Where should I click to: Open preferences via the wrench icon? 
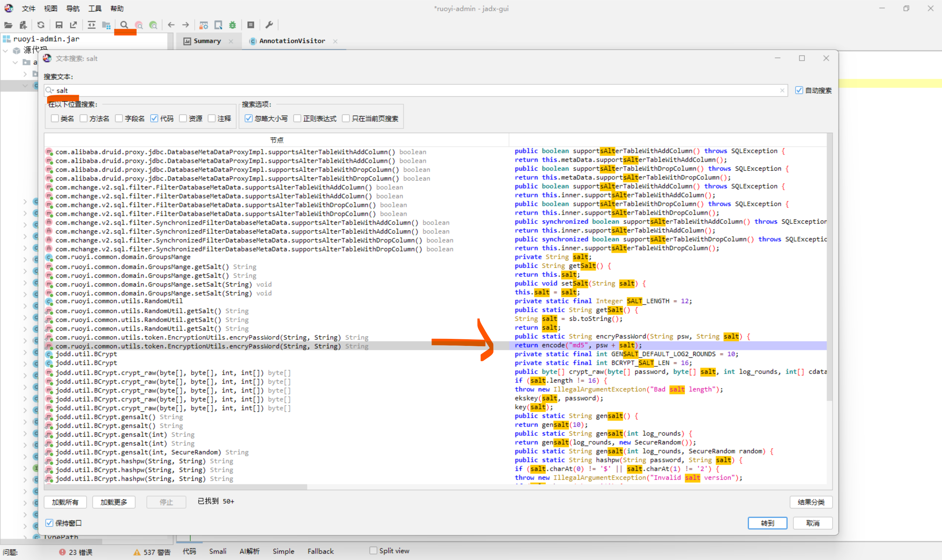point(269,25)
